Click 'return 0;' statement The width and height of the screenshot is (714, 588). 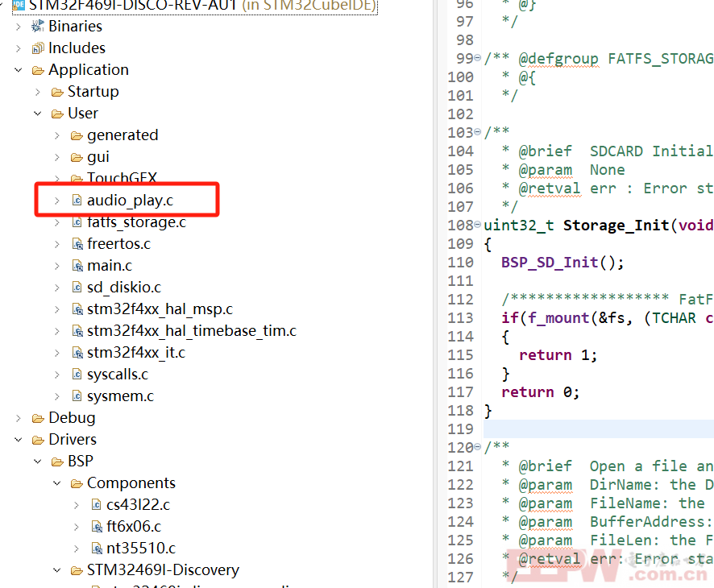pos(540,391)
